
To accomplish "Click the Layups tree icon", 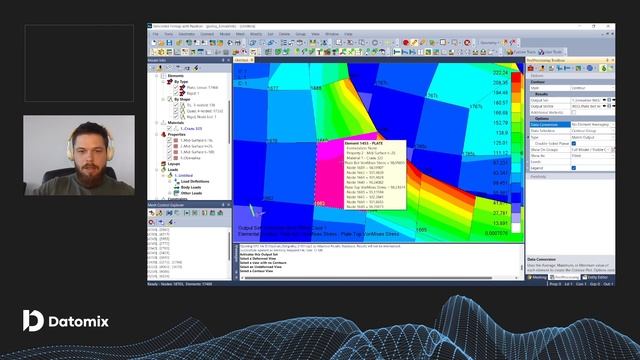I will pyautogui.click(x=164, y=164).
